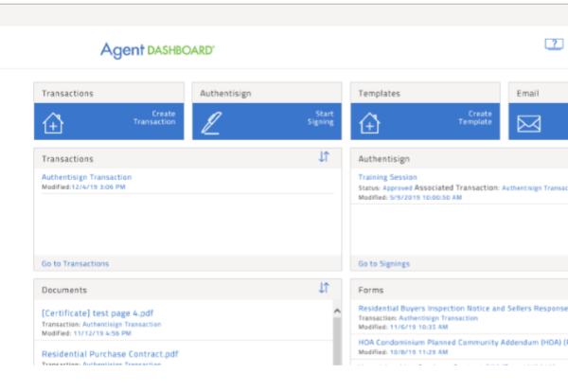Click modified date 11/6/19 10:35 AM
Viewport: 568px width, 392px height.
point(418,327)
